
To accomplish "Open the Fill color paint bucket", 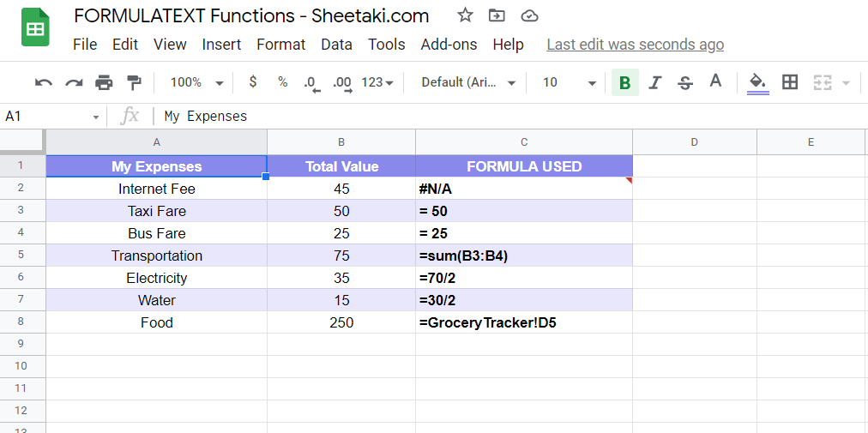I will tap(757, 82).
